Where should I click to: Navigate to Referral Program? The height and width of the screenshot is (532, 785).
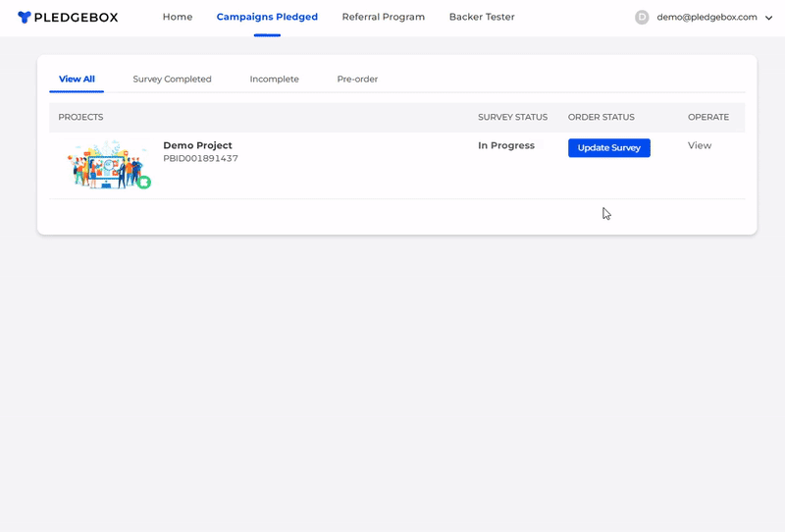coord(383,18)
